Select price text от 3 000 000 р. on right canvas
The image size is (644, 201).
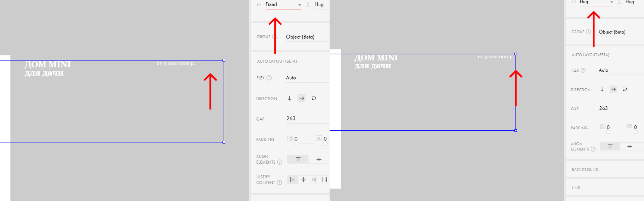[x=496, y=57]
